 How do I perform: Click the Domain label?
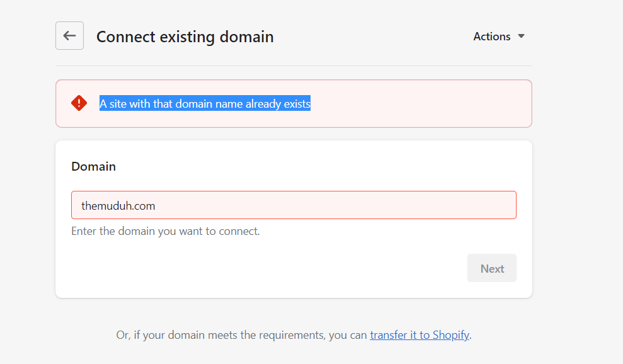click(x=93, y=167)
